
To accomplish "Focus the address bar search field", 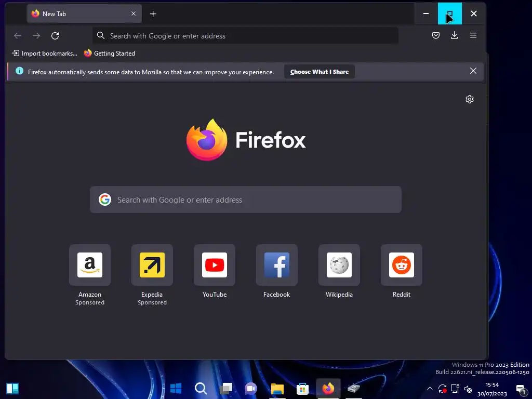I will pos(245,36).
